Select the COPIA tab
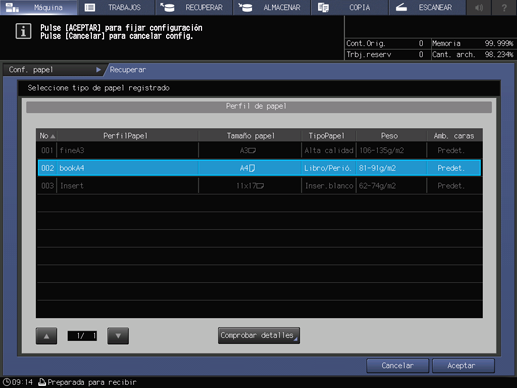The height and width of the screenshot is (388, 517). pos(349,7)
